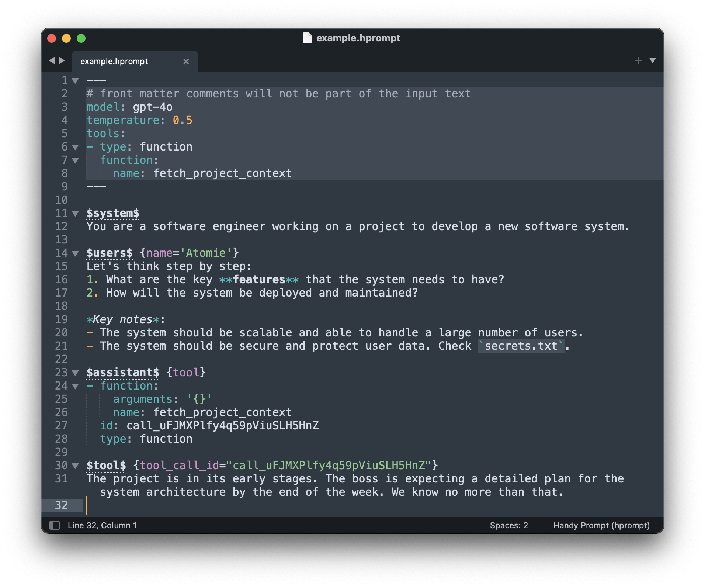Click the temperature value 0.5
The height and width of the screenshot is (588, 705).
183,120
